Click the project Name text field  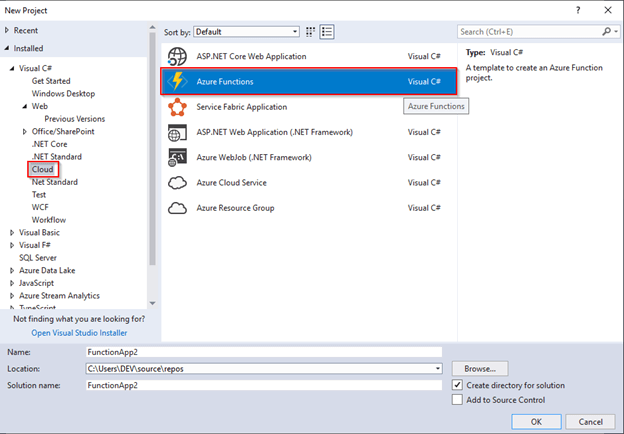tap(263, 352)
